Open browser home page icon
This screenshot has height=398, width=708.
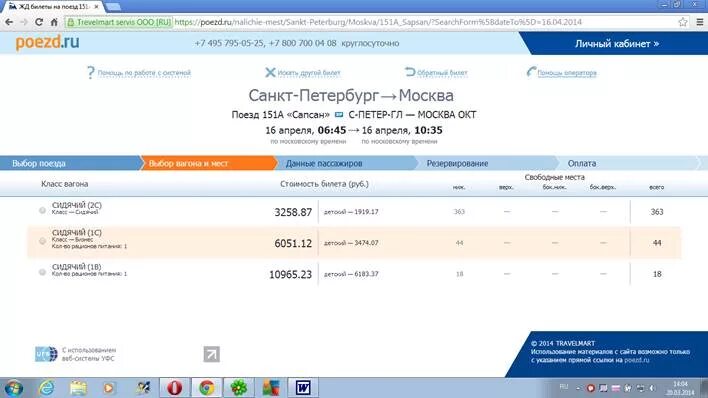point(54,22)
